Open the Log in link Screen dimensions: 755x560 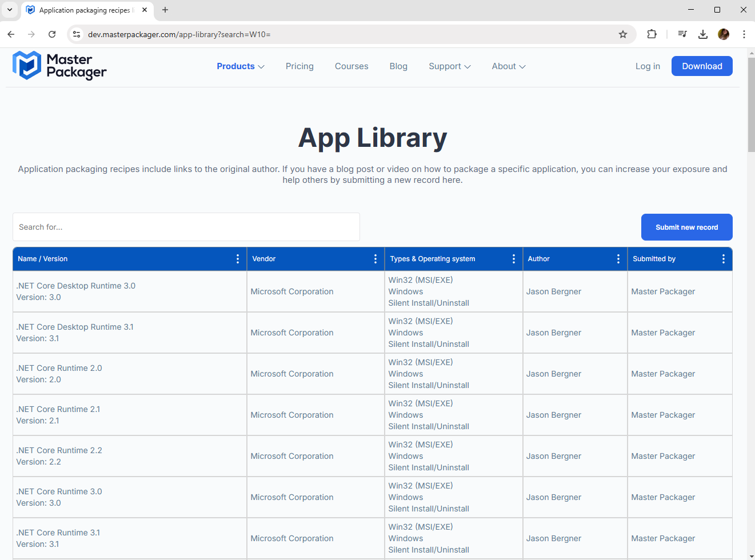click(648, 66)
